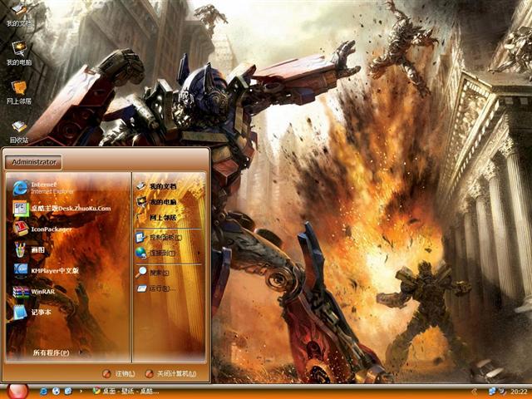Viewport: 532px width, 399px height.
Task: Expand hidden system tray icons chevron
Action: coord(475,392)
